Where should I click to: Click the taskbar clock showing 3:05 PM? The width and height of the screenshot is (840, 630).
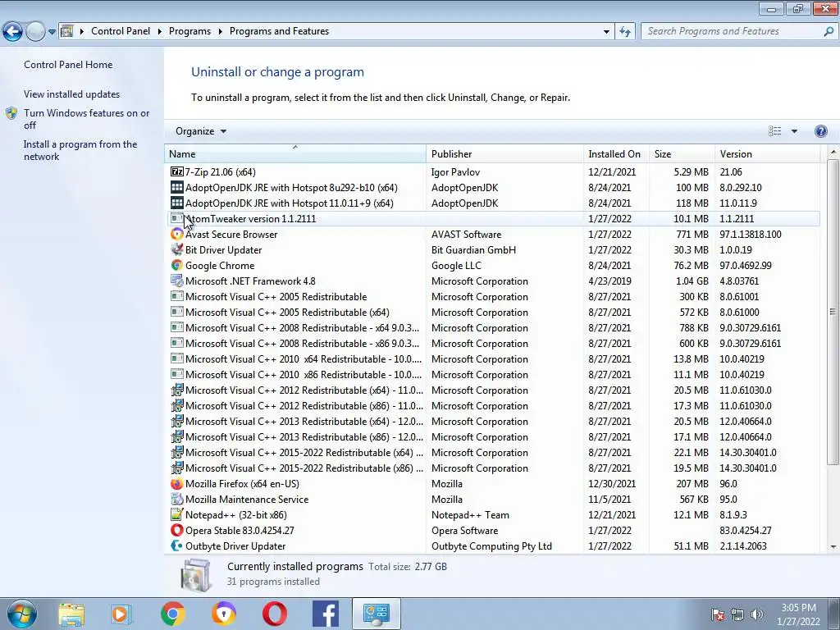tap(798, 614)
